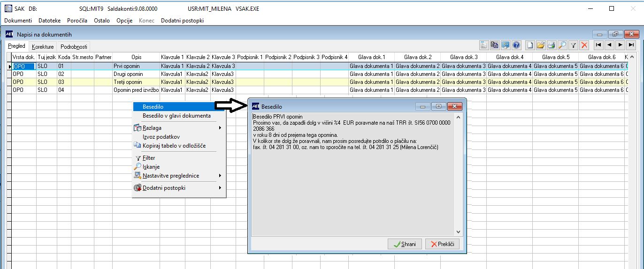
Task: Open the Datoteke menu
Action: 50,21
